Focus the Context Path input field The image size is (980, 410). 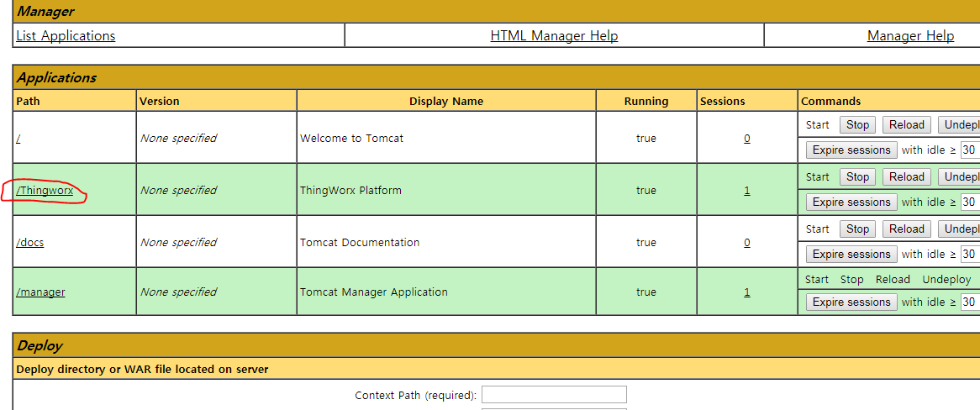pos(554,395)
